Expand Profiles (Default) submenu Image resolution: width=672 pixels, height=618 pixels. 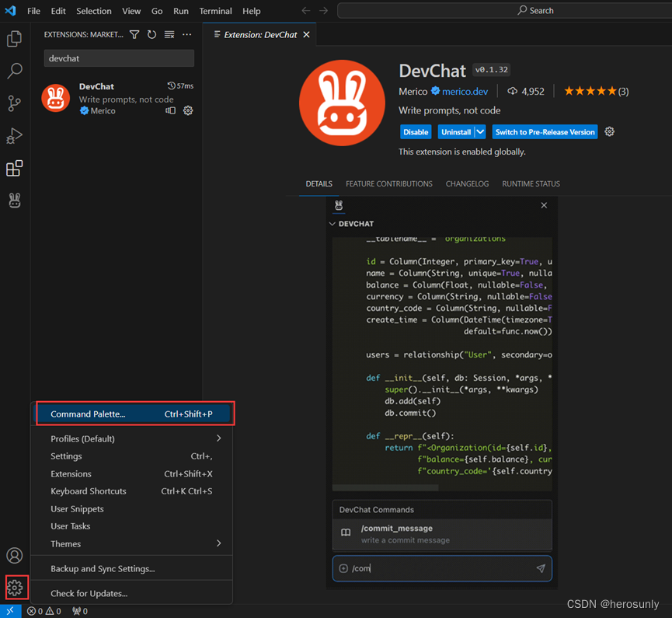click(x=218, y=438)
